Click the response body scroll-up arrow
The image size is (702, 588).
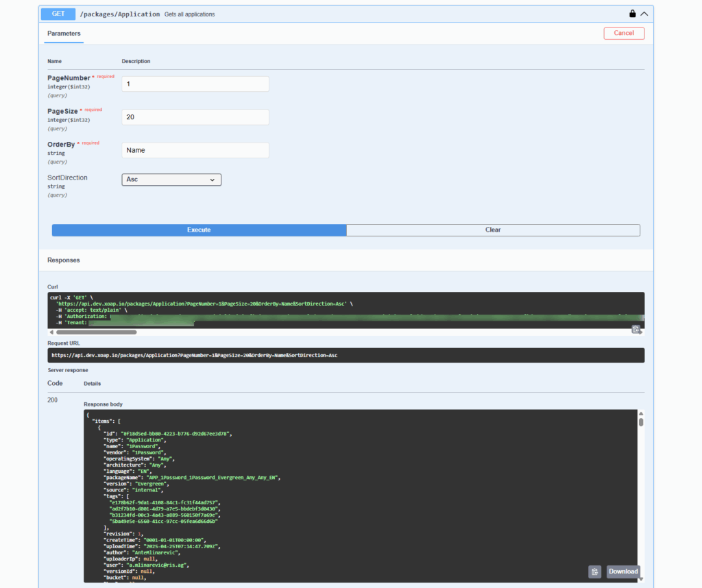coord(641,413)
